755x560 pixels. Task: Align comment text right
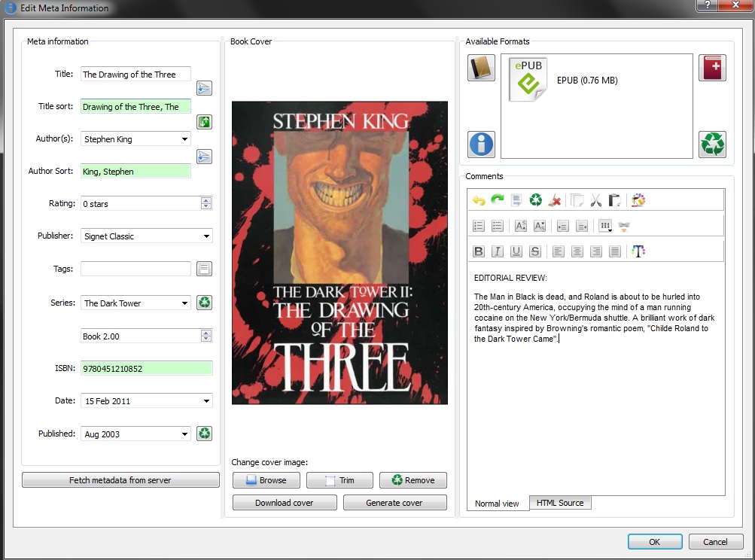596,251
